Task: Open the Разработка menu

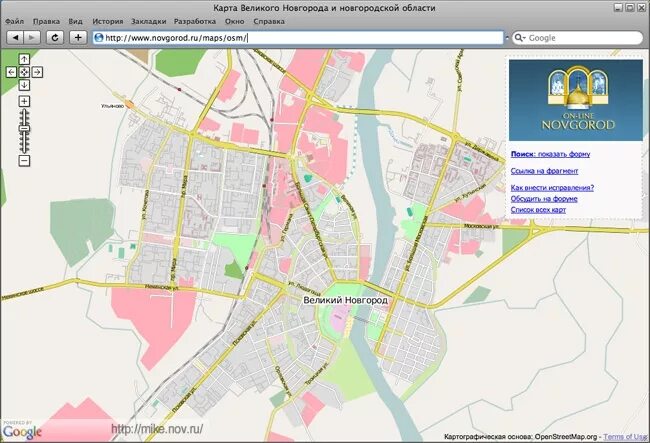Action: [x=195, y=21]
